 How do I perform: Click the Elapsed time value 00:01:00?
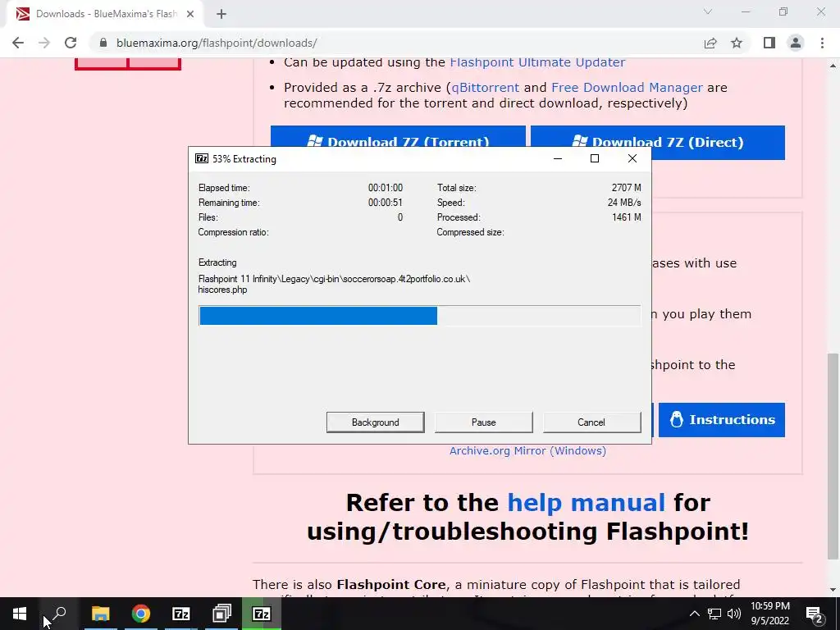pos(386,188)
